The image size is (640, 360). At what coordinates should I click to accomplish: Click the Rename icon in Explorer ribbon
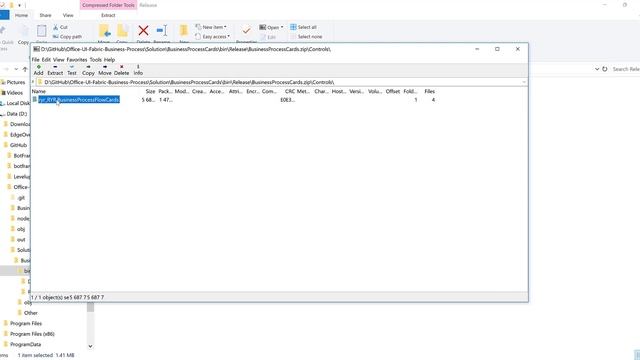(162, 31)
